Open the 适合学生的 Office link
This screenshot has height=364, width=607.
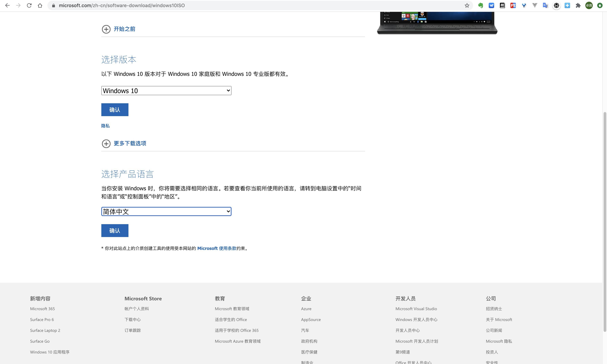click(231, 320)
